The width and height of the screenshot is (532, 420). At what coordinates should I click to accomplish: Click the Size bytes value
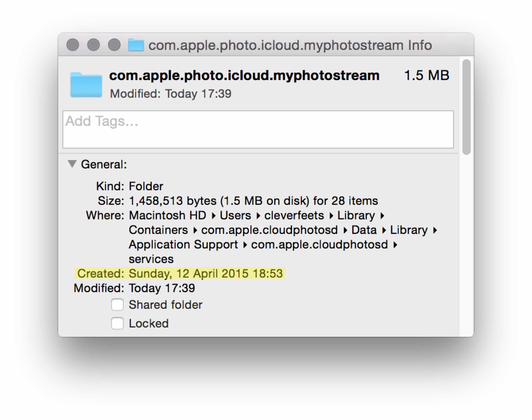coord(253,201)
